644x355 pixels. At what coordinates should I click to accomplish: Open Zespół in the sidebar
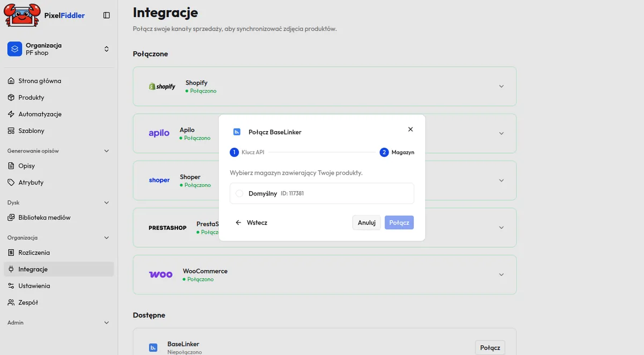pos(59,302)
